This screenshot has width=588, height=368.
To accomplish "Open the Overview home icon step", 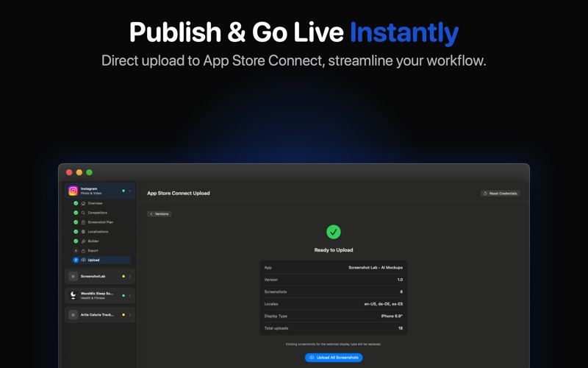I will point(83,203).
